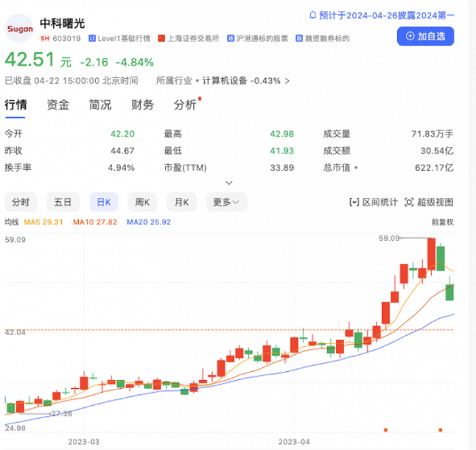Open the 总市值 dropdown arrow

(x=356, y=168)
